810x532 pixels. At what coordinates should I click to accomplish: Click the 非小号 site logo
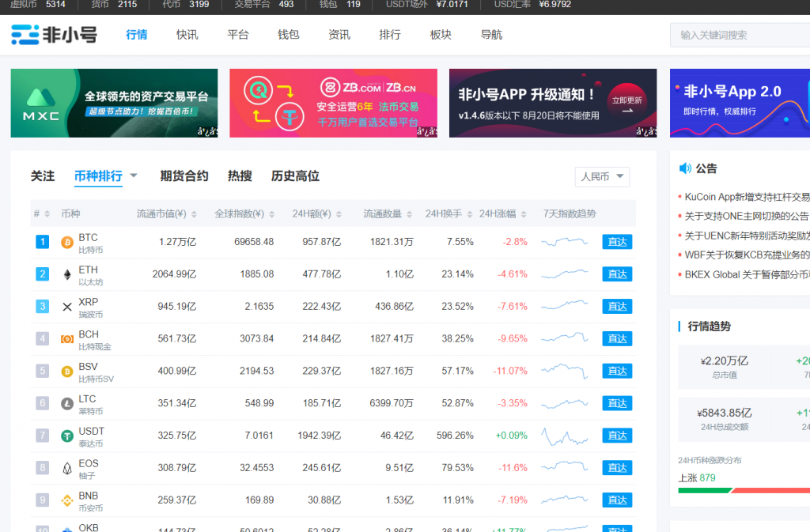55,35
